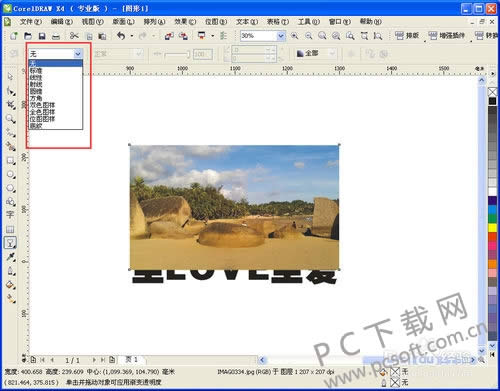Open the 工具 menu
This screenshot has height=391, width=500.
click(x=308, y=22)
